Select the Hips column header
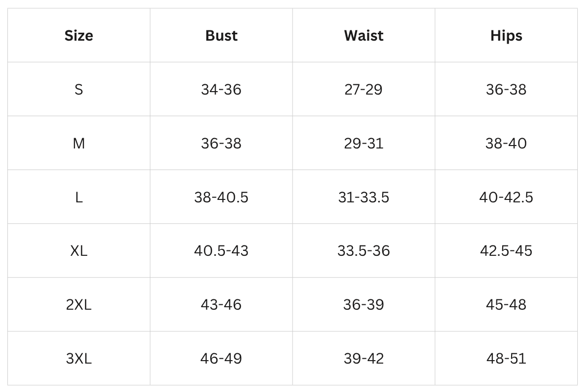 (506, 36)
